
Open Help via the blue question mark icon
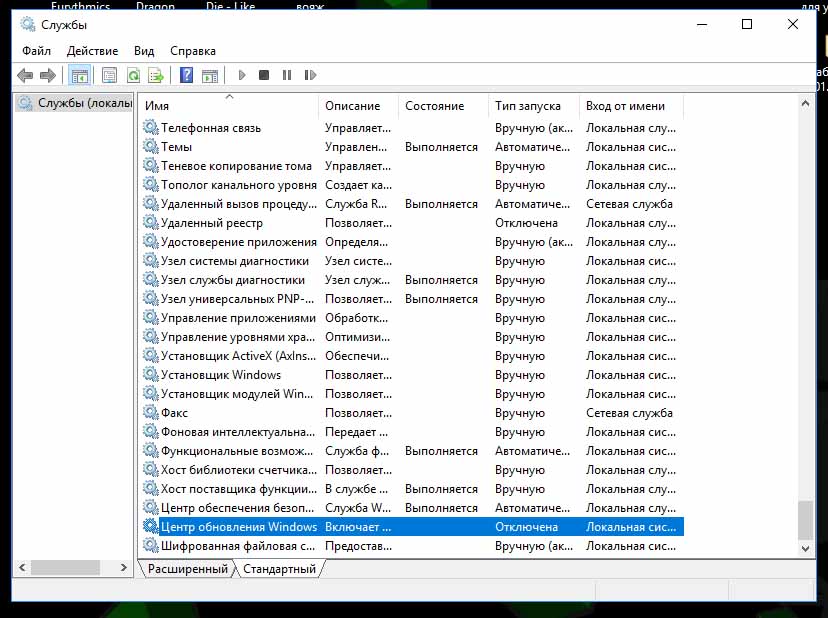point(186,75)
